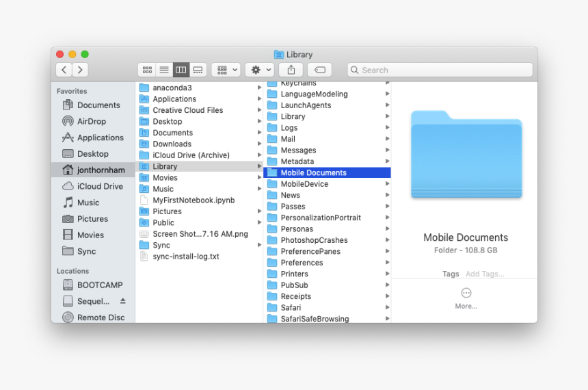The image size is (588, 390).
Task: Open the gear action menu
Action: click(260, 70)
